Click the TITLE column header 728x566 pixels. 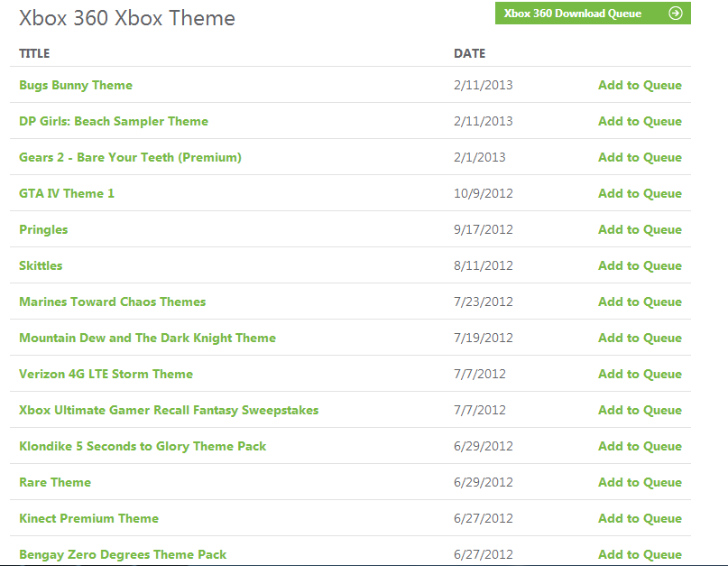(x=34, y=53)
